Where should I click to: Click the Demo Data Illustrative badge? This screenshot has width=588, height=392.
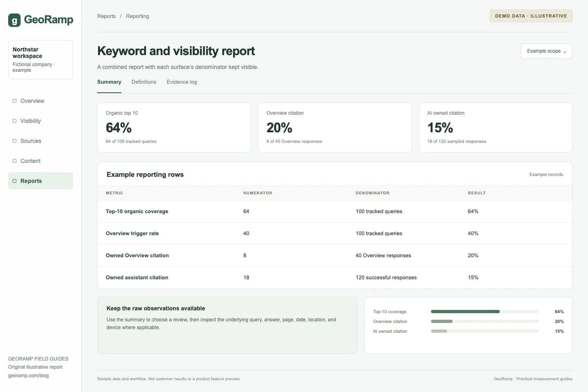coord(531,16)
